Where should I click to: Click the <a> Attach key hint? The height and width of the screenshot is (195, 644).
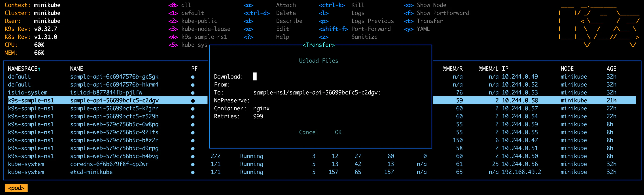pyautogui.click(x=270, y=5)
